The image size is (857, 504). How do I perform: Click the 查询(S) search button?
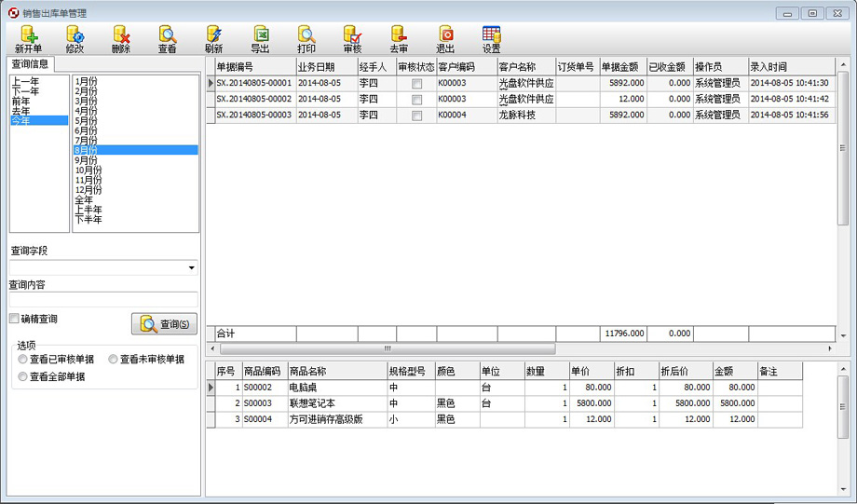164,324
